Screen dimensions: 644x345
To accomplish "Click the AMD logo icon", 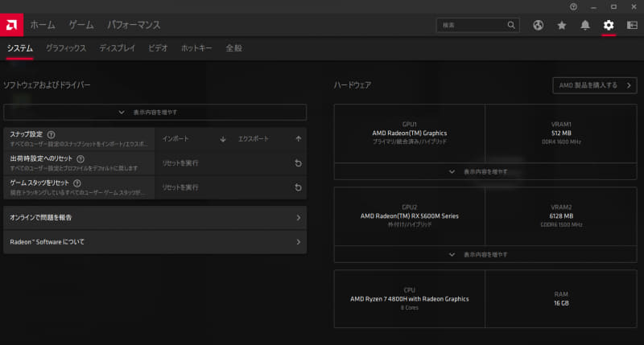I will pyautogui.click(x=11, y=25).
